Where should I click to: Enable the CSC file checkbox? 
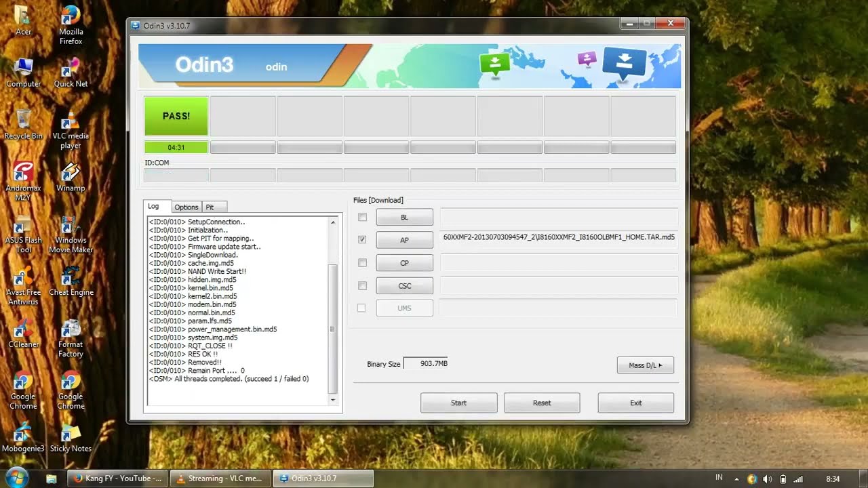[362, 285]
